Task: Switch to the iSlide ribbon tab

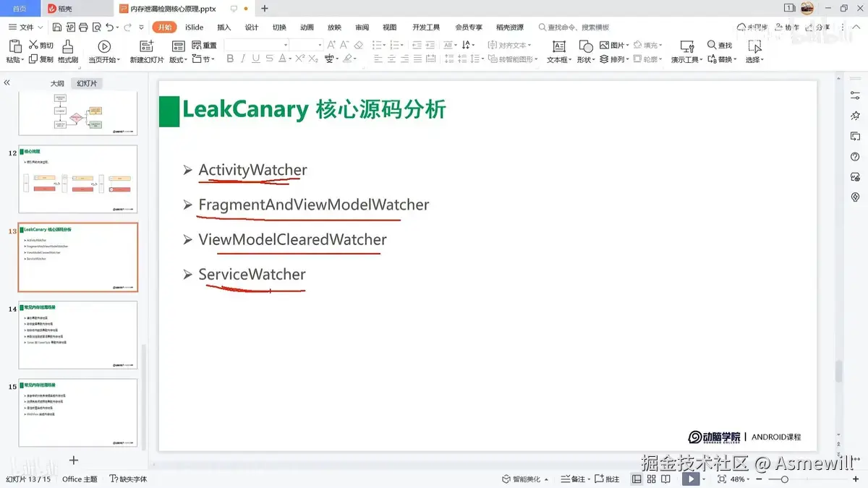Action: [194, 27]
